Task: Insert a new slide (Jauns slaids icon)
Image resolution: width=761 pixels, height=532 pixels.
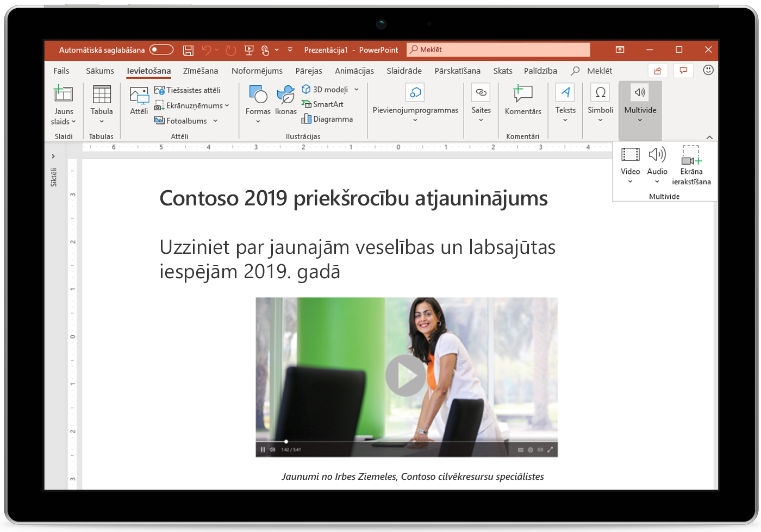Action: tap(63, 95)
